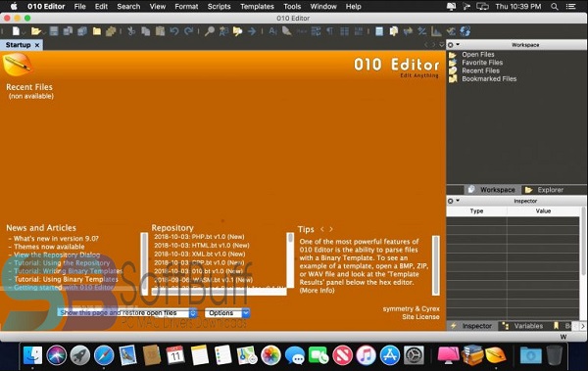Open the 'Show this page' startup dropdown
Screen dimensions: 588x371
126,313
